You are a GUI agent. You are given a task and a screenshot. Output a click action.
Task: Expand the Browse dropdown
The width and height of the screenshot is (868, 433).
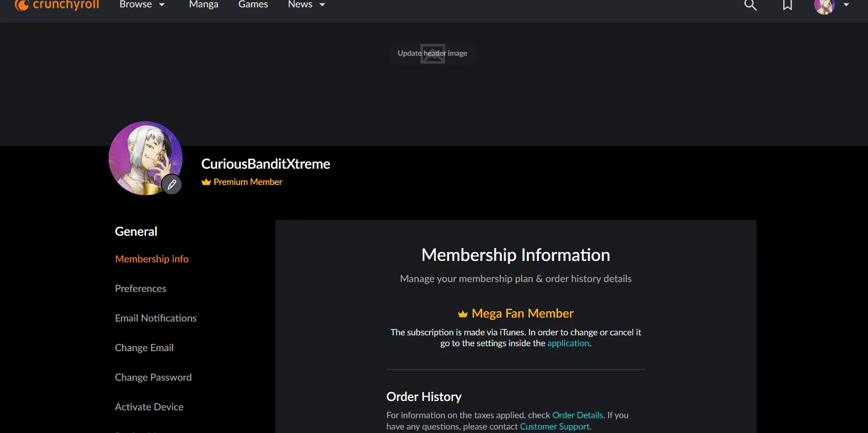click(142, 4)
